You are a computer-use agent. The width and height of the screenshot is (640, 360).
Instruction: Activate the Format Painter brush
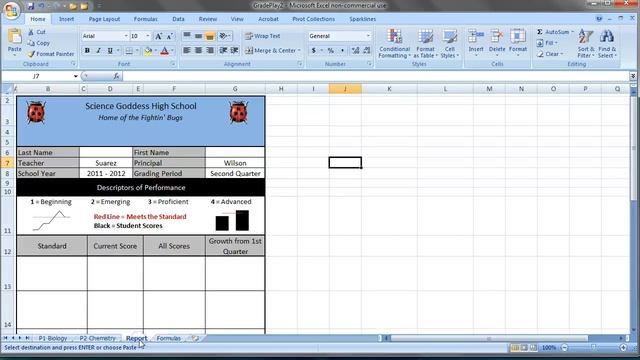pyautogui.click(x=31, y=54)
